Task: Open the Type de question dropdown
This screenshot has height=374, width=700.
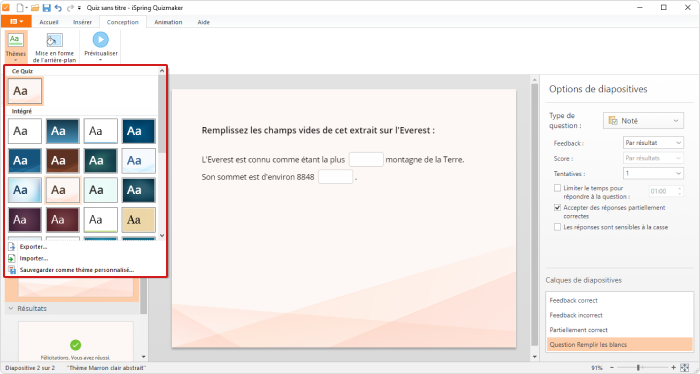Action: pos(643,121)
